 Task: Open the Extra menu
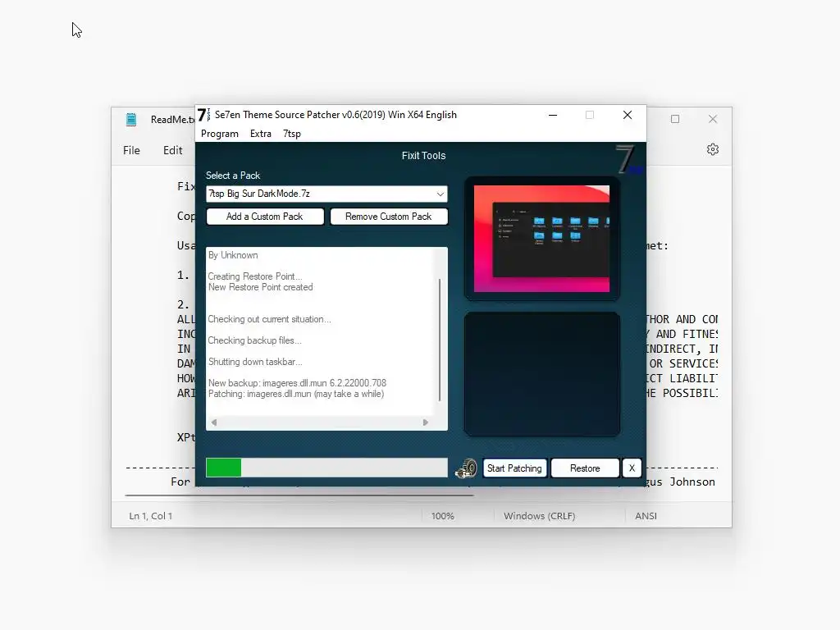(x=261, y=134)
